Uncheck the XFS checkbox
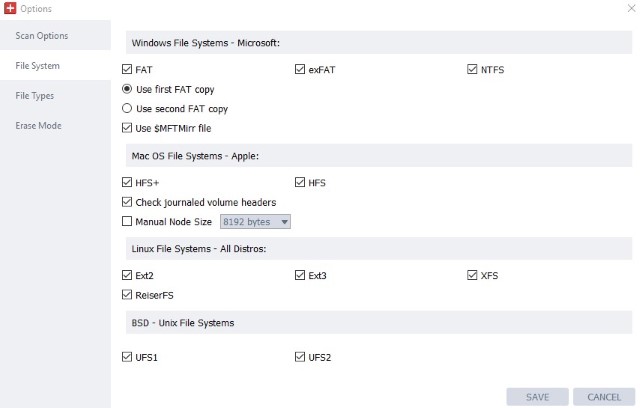This screenshot has width=640, height=408. pos(472,275)
